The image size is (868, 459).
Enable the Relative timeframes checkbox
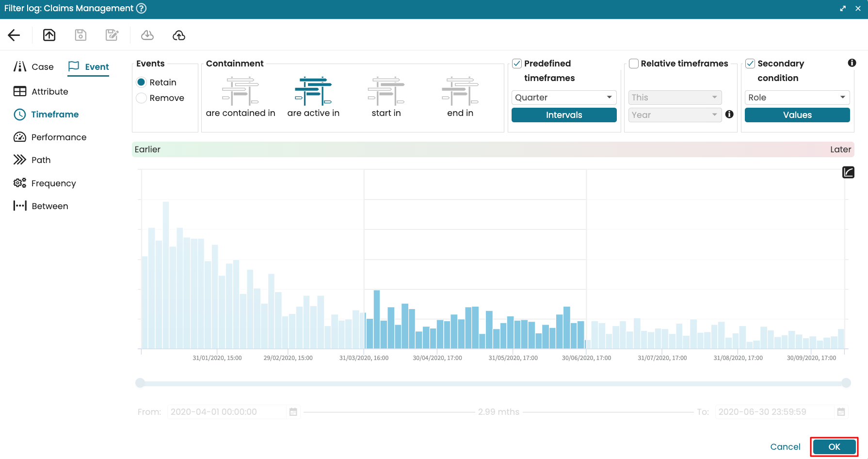pyautogui.click(x=634, y=64)
